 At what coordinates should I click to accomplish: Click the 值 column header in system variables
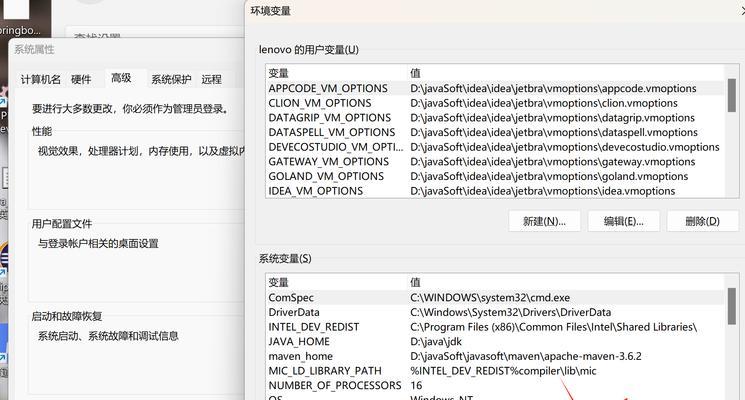[415, 282]
